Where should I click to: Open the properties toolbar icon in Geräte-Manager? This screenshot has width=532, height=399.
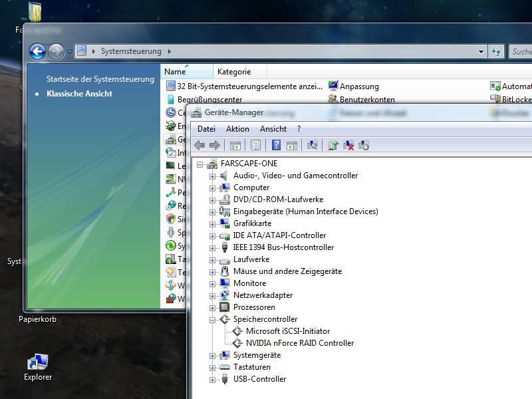255,146
